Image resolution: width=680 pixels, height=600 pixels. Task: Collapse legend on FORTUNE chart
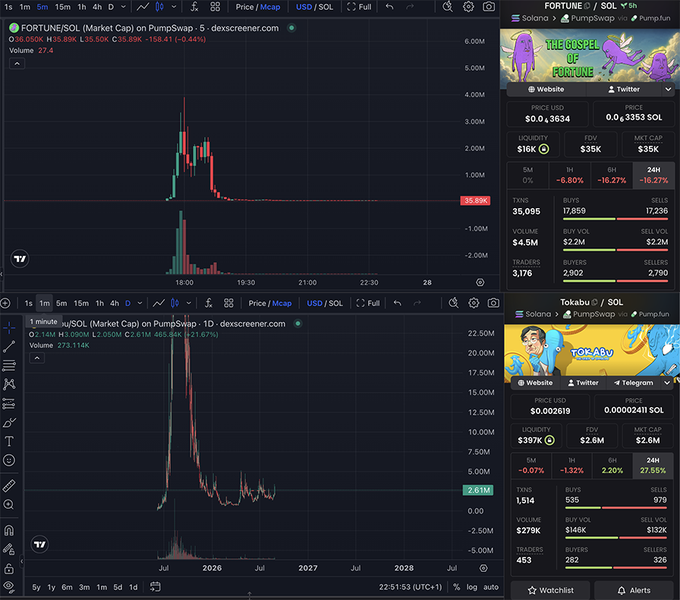click(17, 64)
